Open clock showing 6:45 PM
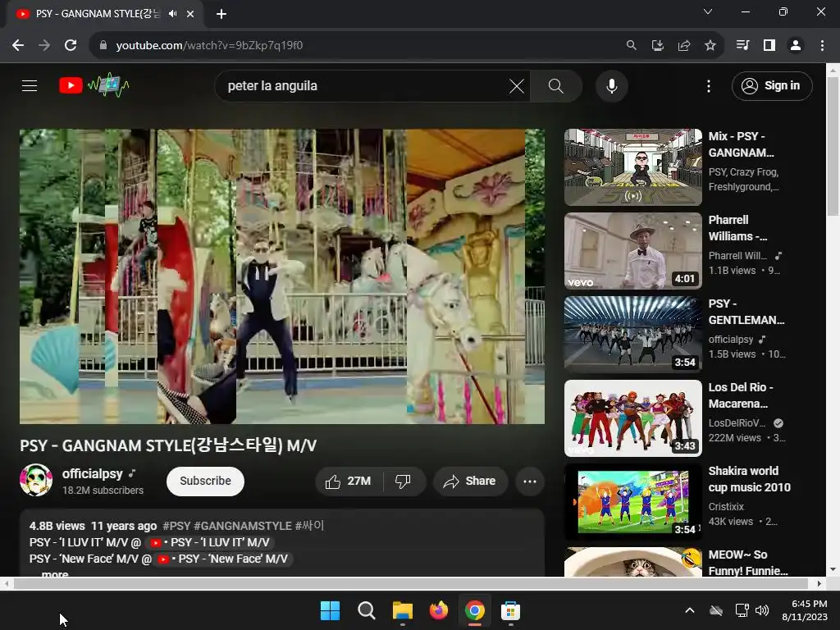 coord(805,610)
